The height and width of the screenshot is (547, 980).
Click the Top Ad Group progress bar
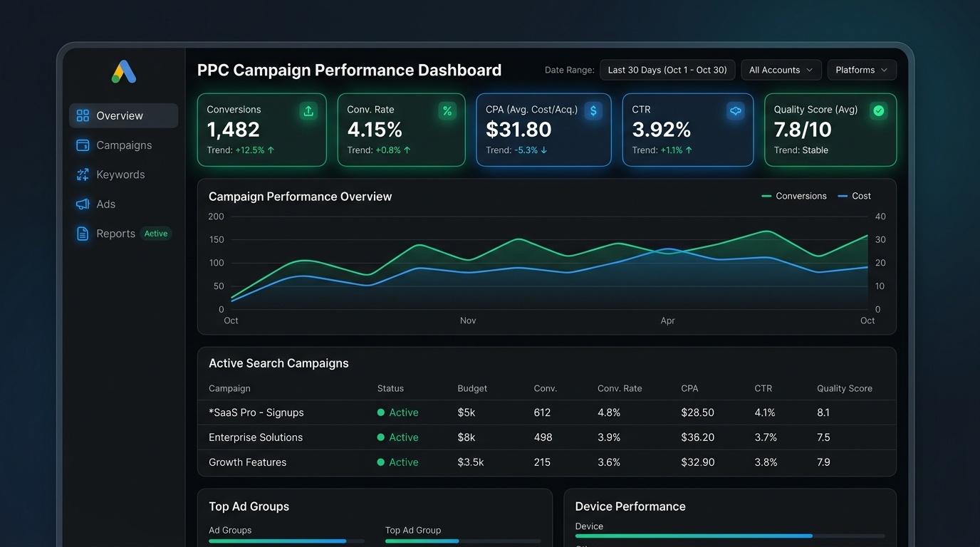pos(463,541)
